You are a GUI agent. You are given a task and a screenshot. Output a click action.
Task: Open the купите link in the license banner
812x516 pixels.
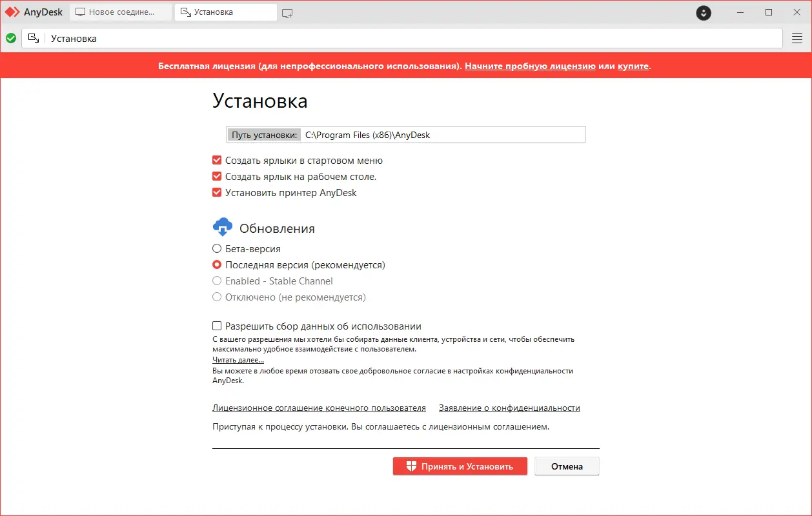(632, 66)
